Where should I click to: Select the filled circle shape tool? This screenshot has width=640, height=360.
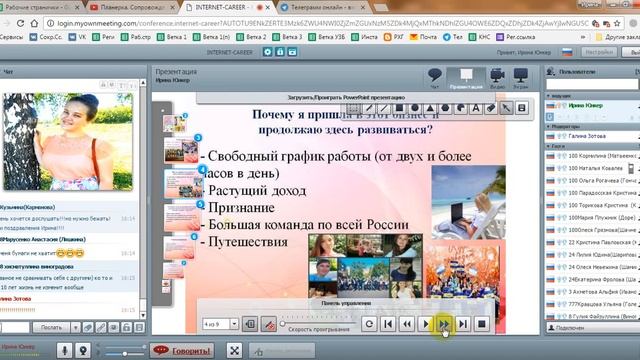(415, 108)
